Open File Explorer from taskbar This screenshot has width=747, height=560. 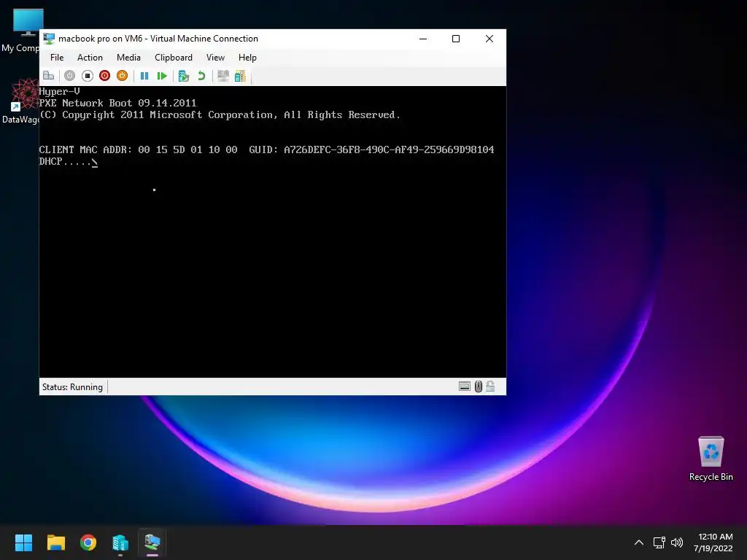(55, 542)
